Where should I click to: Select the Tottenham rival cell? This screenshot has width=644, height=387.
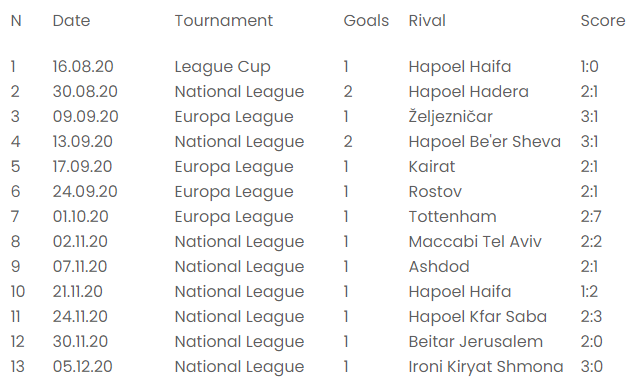pyautogui.click(x=452, y=217)
